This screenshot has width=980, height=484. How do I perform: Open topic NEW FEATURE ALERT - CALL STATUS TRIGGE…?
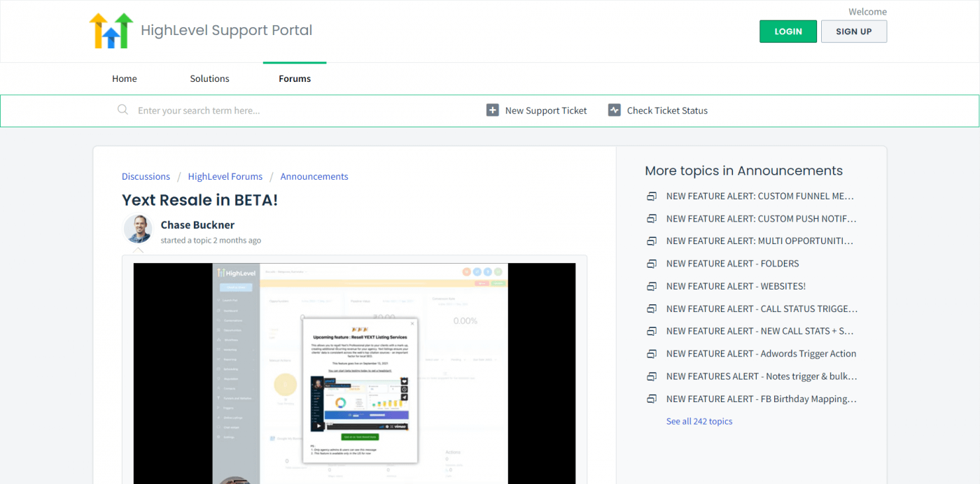762,308
